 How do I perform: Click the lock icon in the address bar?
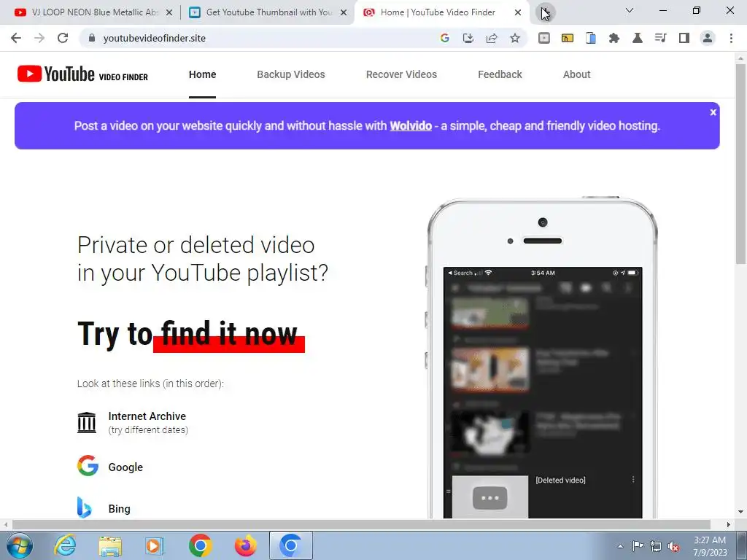[92, 38]
